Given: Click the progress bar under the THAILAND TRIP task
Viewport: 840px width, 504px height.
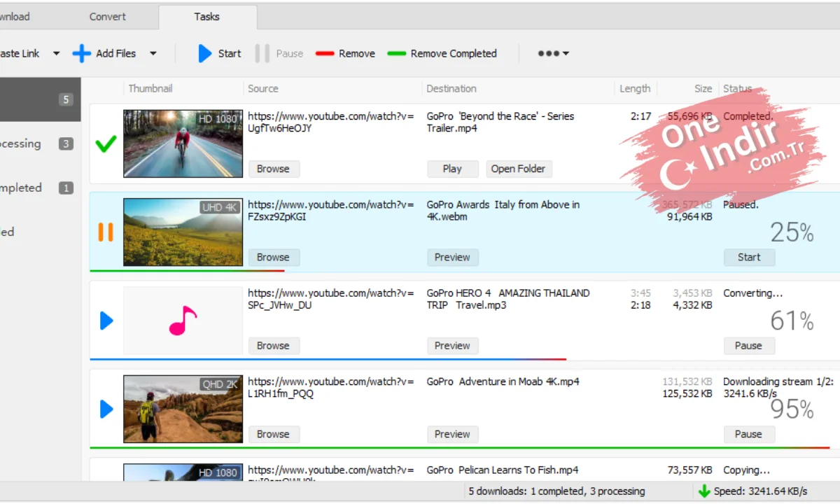Looking at the screenshot, I should 328,359.
